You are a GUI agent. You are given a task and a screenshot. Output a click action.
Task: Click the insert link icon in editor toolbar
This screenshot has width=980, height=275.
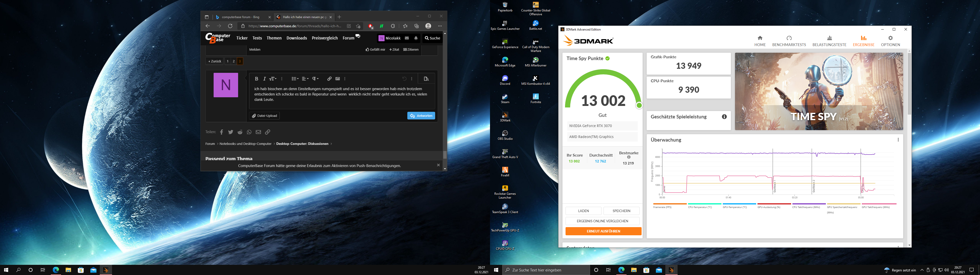point(329,79)
